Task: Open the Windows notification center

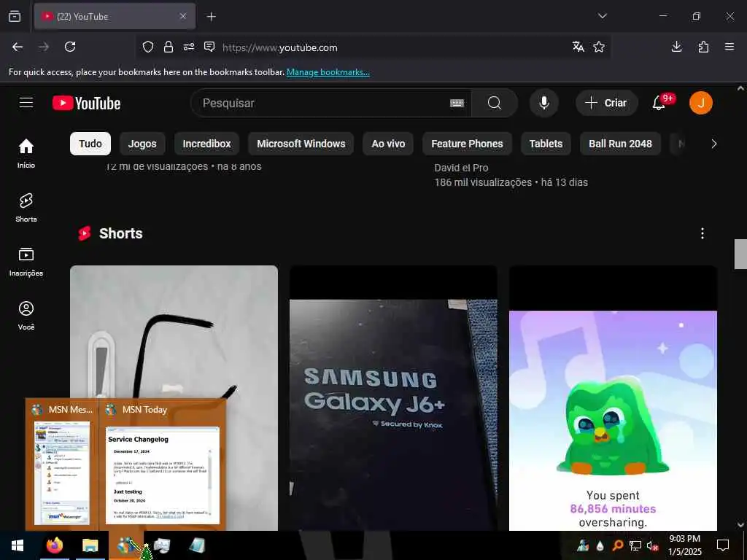Action: coord(723,545)
